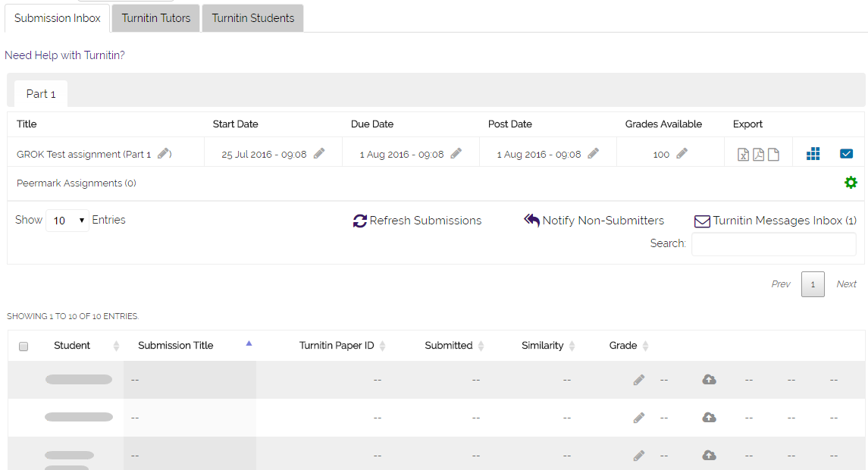Open the Need Help with Turnitin link
868x470 pixels.
click(64, 55)
